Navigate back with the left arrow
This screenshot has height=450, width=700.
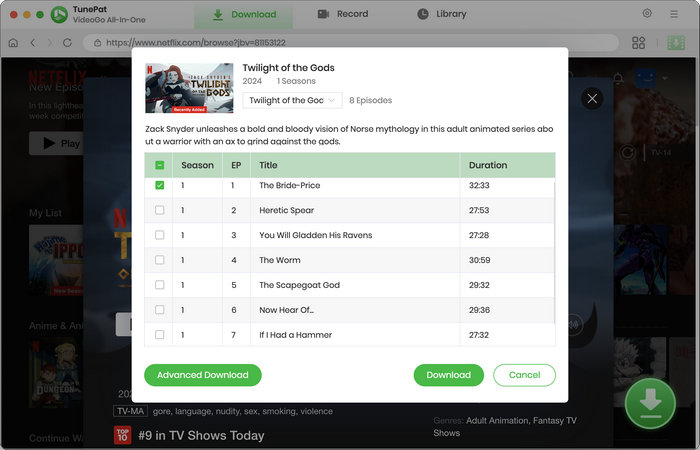click(x=33, y=42)
